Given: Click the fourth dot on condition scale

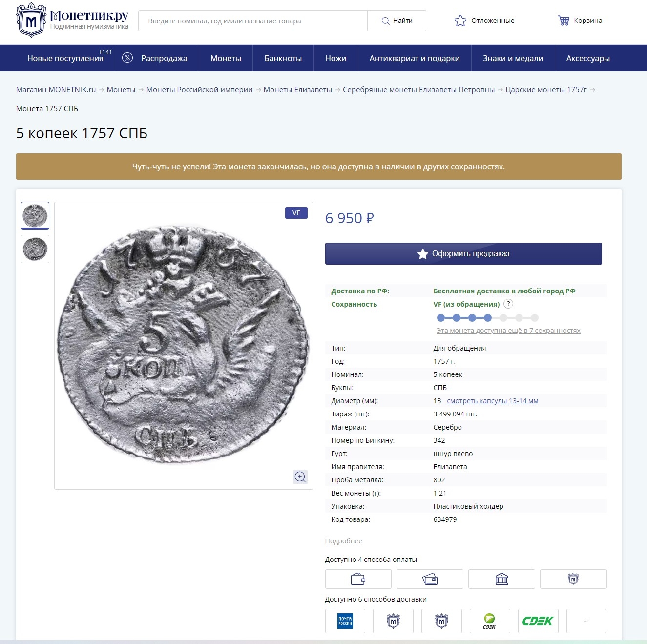Looking at the screenshot, I should coord(488,318).
